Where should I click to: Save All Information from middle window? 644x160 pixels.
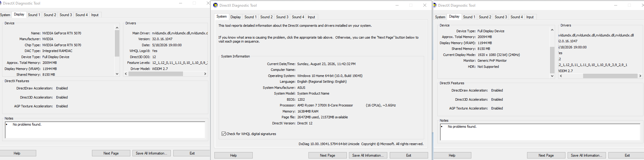pyautogui.click(x=368, y=155)
